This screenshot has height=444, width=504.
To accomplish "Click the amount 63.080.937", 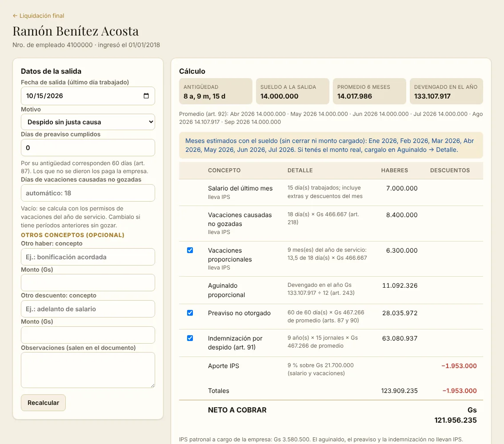I will pyautogui.click(x=400, y=338).
